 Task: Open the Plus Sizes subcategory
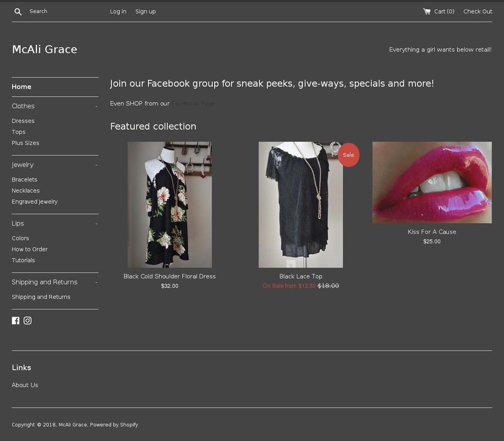click(x=25, y=143)
